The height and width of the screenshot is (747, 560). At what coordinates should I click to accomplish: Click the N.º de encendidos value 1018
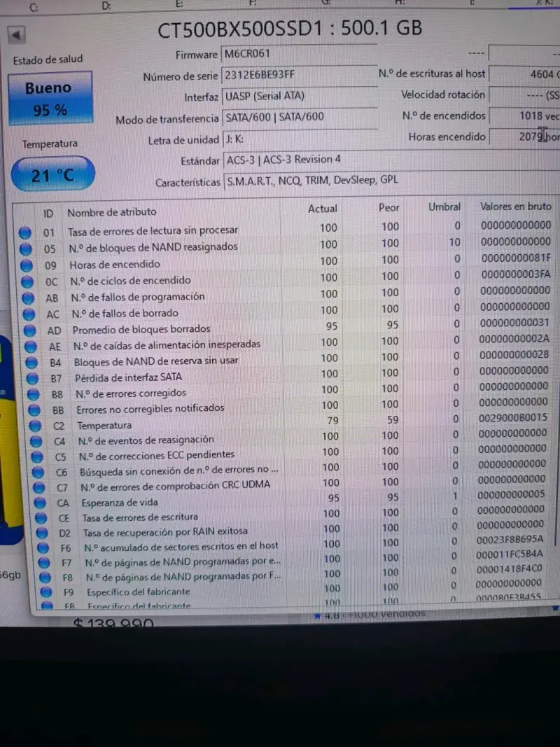(524, 116)
